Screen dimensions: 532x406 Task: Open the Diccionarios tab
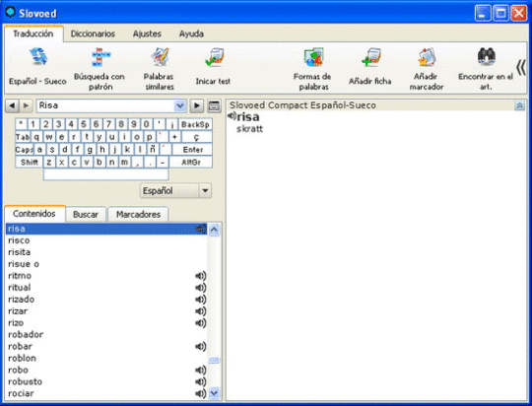click(x=93, y=34)
